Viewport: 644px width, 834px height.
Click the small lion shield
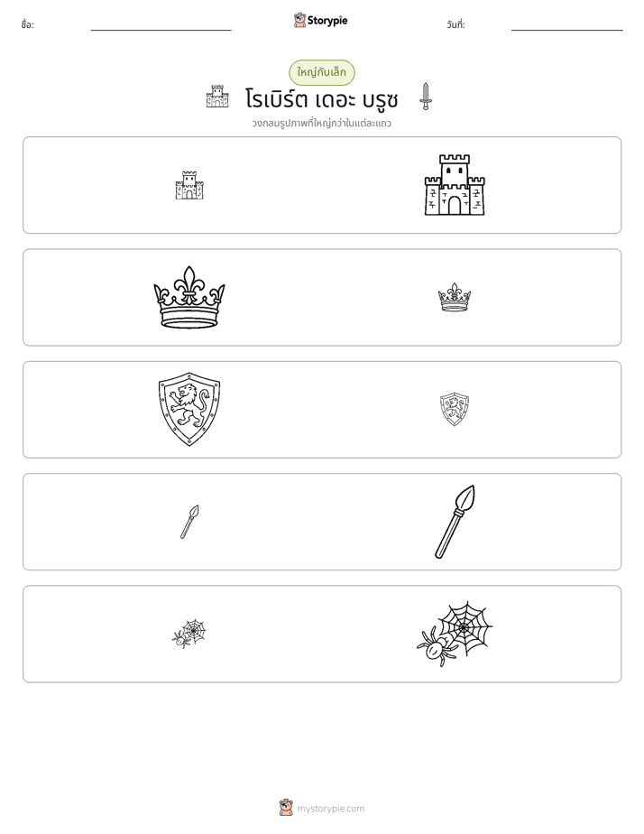click(x=455, y=409)
